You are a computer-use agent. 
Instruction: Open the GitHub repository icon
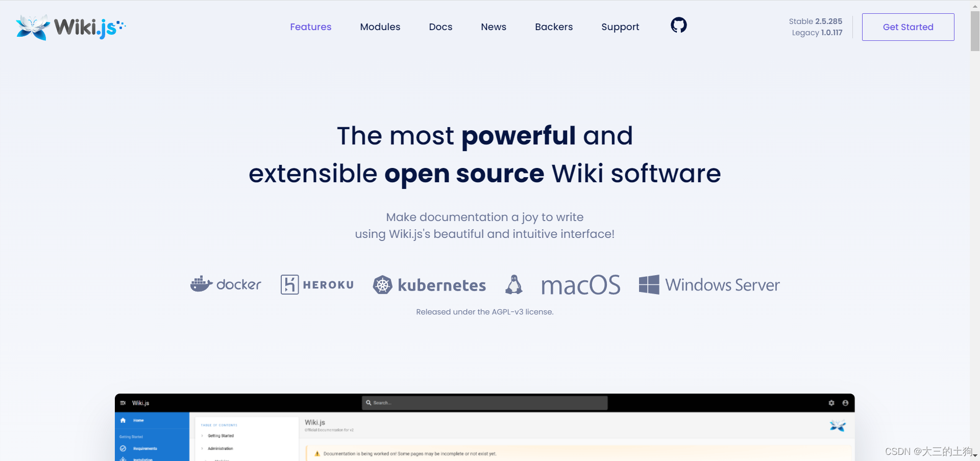678,25
